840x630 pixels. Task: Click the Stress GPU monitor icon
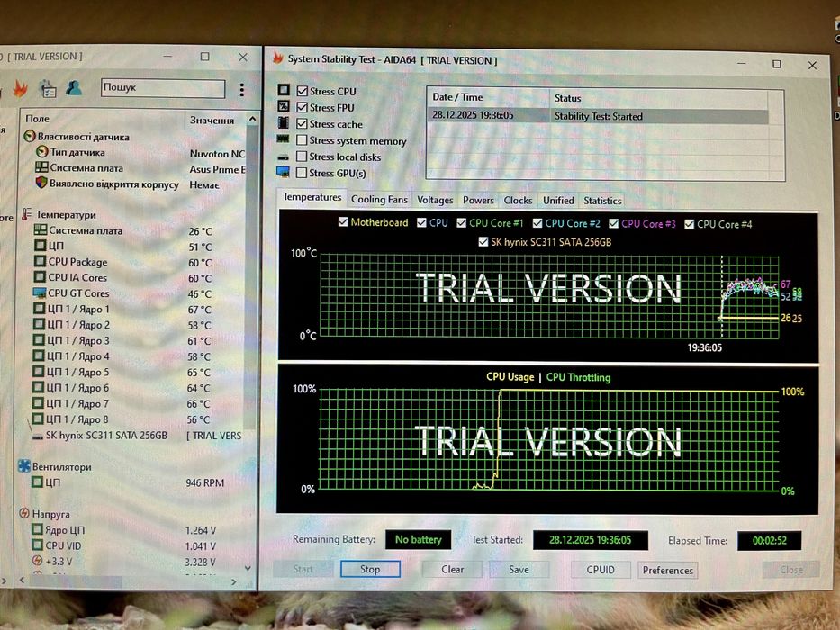283,172
